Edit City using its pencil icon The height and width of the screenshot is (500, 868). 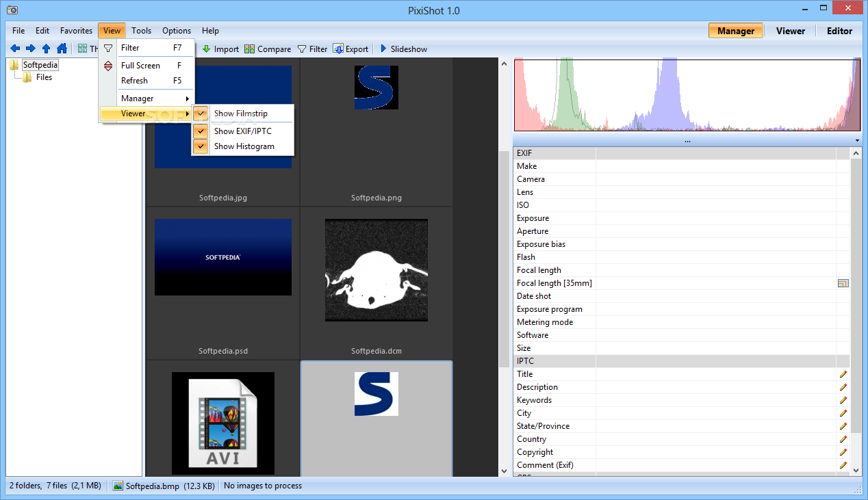[843, 413]
